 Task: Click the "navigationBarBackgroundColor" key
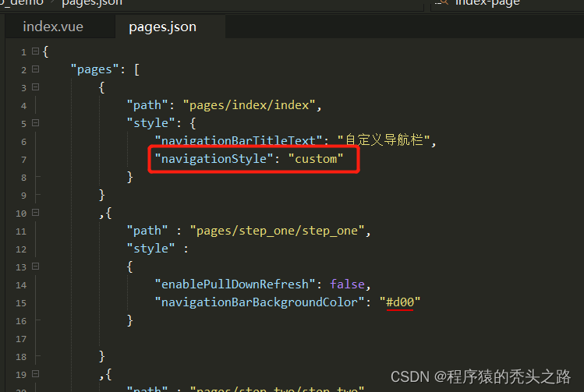coord(259,302)
